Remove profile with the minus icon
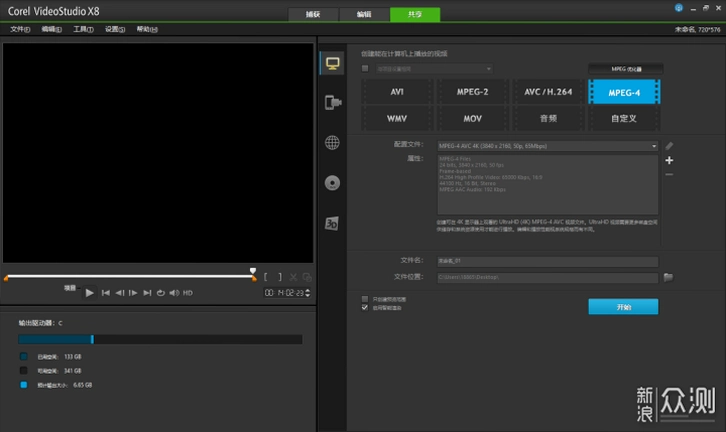 click(669, 175)
